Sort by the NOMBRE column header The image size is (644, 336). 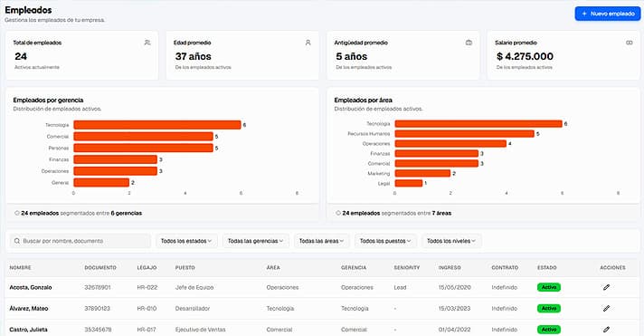point(20,268)
